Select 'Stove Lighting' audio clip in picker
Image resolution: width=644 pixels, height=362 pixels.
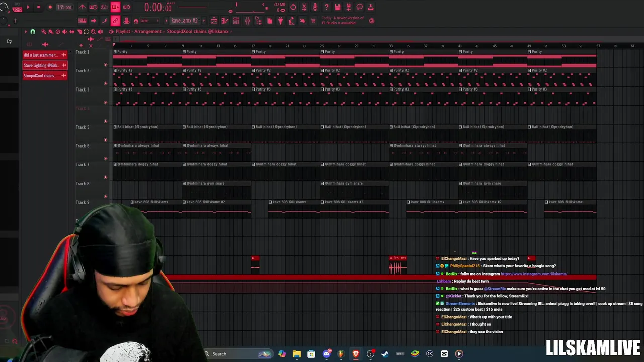point(45,65)
